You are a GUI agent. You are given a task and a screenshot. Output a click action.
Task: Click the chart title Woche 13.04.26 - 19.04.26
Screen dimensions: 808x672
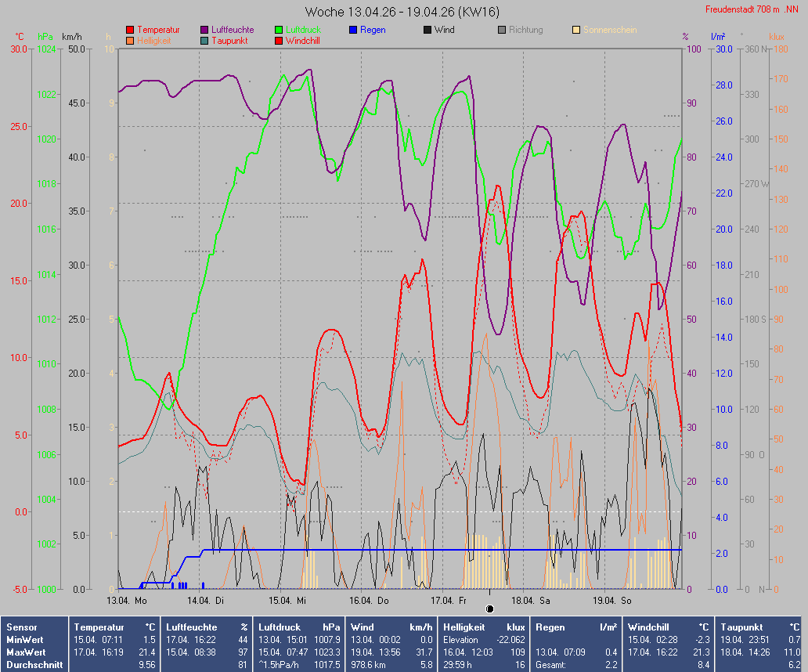(402, 12)
